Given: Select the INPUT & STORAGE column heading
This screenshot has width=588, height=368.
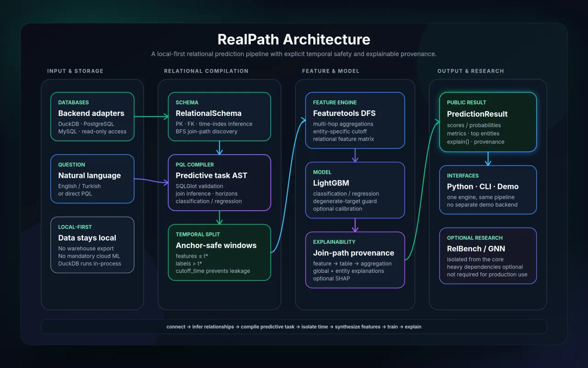Looking at the screenshot, I should click(75, 71).
